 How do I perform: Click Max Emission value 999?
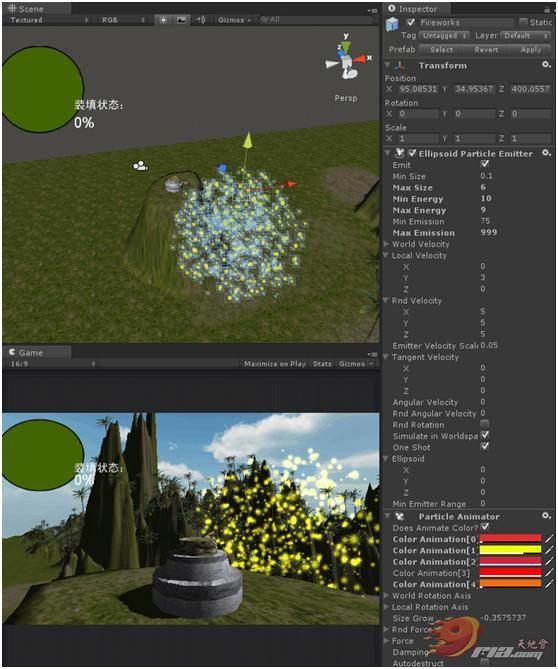pos(488,233)
